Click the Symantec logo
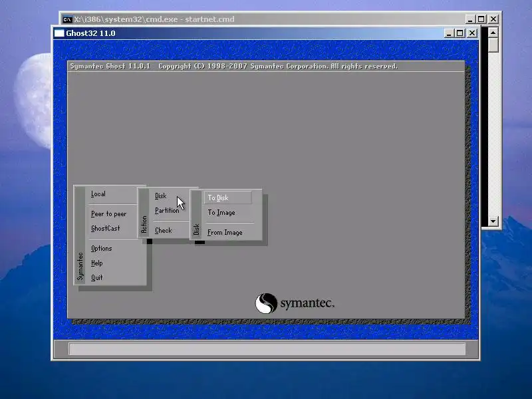Screen dimensions: 532x399 [295, 303]
